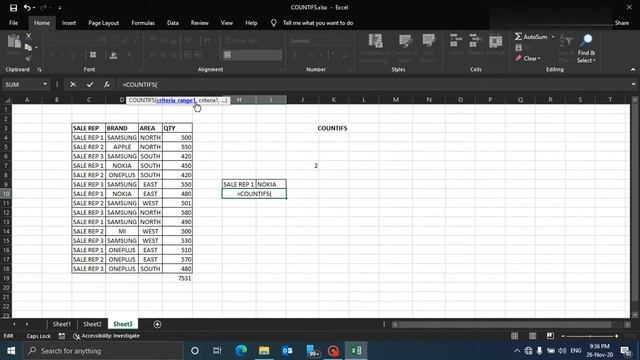
Task: Click the Merge & Center button
Action: pos(252,55)
